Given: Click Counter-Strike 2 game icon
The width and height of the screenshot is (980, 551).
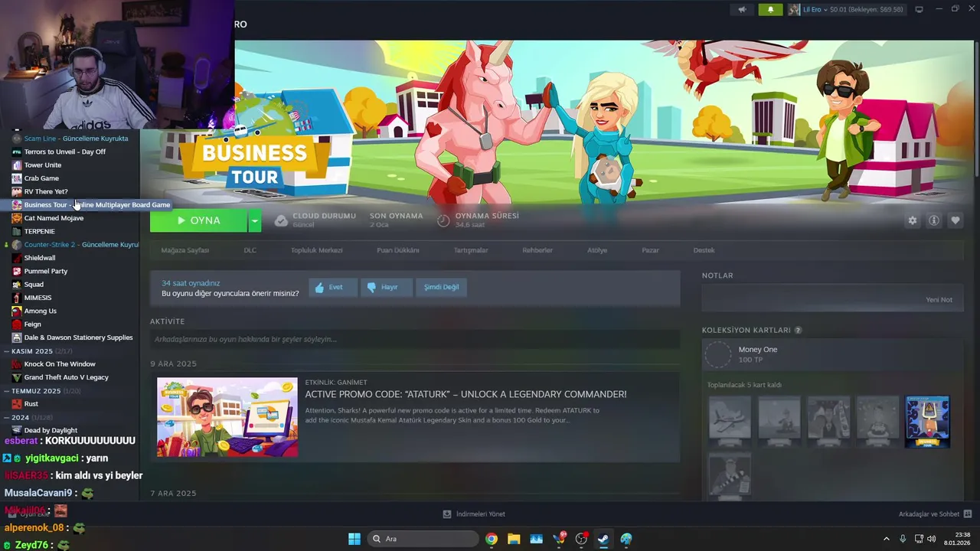Looking at the screenshot, I should pos(17,245).
